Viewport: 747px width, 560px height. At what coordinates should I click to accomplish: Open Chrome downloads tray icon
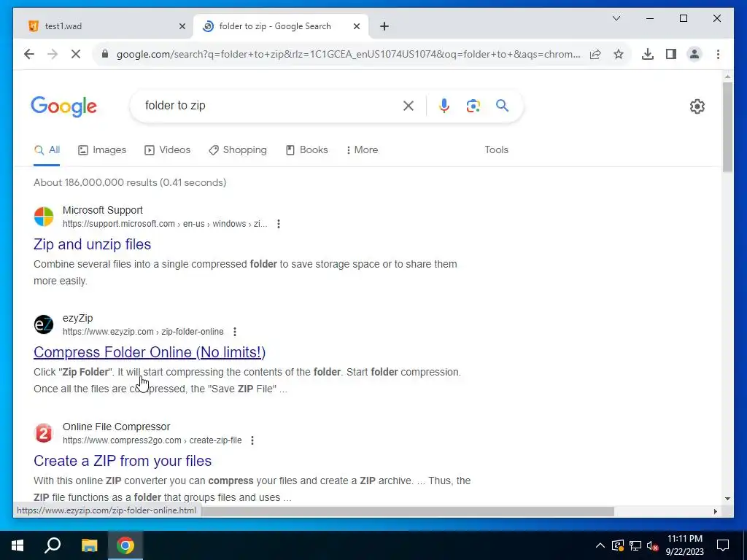click(648, 54)
